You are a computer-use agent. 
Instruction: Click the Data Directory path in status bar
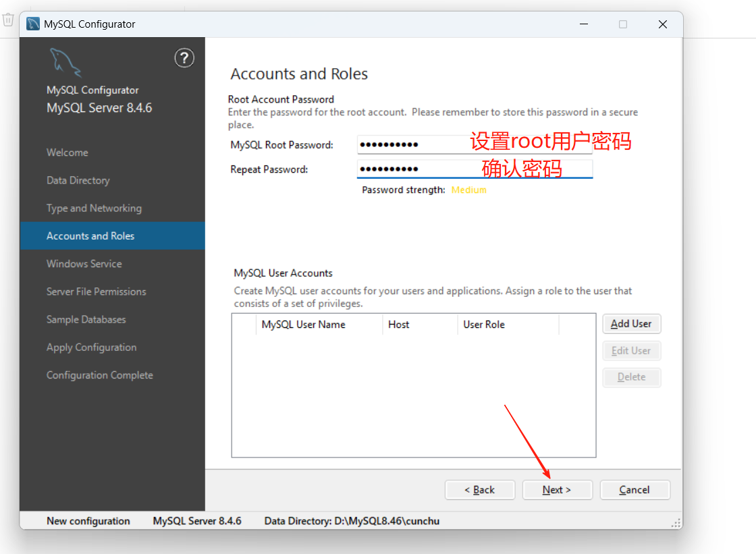tap(352, 521)
